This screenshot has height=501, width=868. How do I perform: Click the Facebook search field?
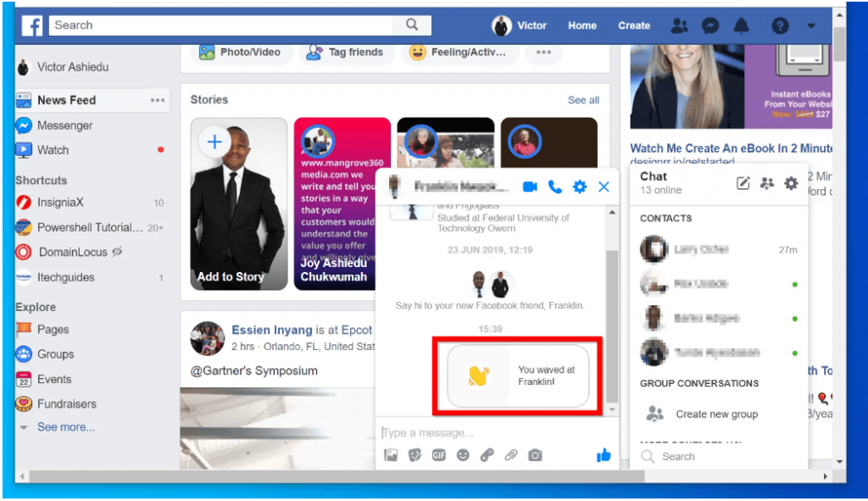tap(221, 25)
